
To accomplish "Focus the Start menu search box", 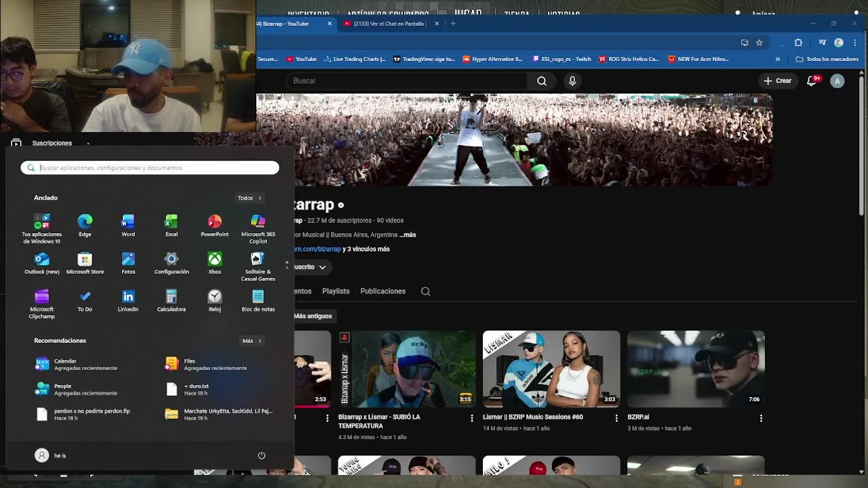I will coord(150,167).
